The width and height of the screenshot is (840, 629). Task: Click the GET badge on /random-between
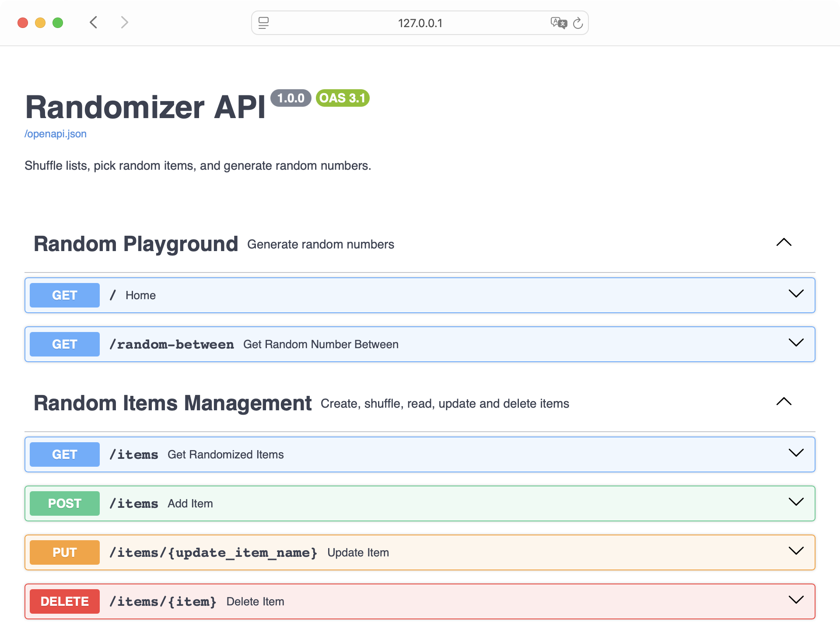coord(64,344)
